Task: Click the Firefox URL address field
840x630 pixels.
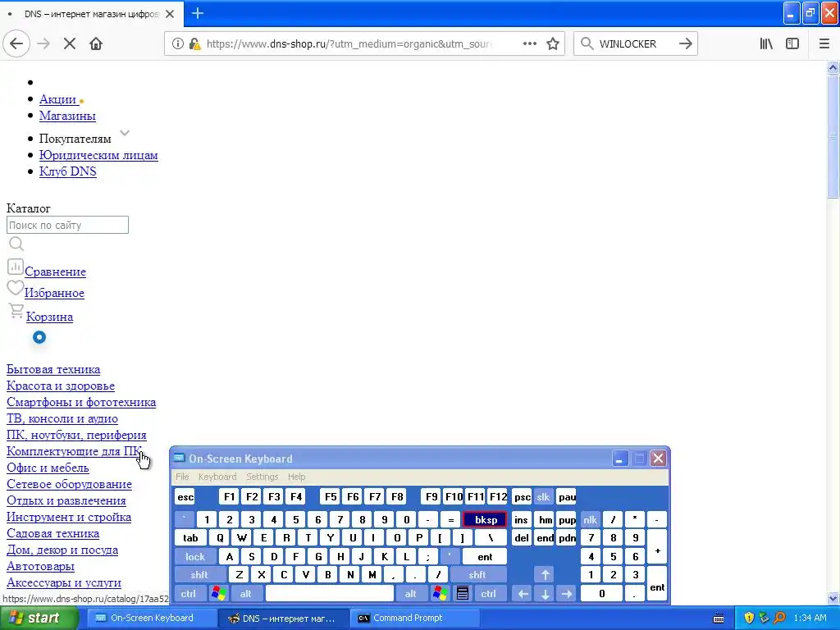Action: pyautogui.click(x=348, y=44)
